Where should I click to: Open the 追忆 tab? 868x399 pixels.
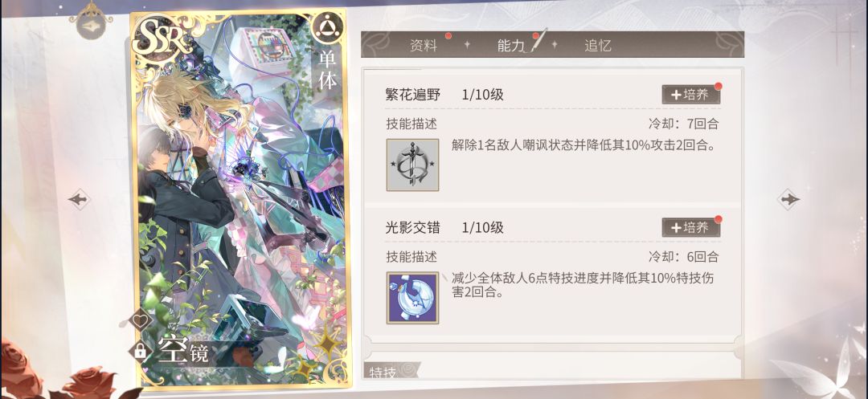[x=598, y=46]
